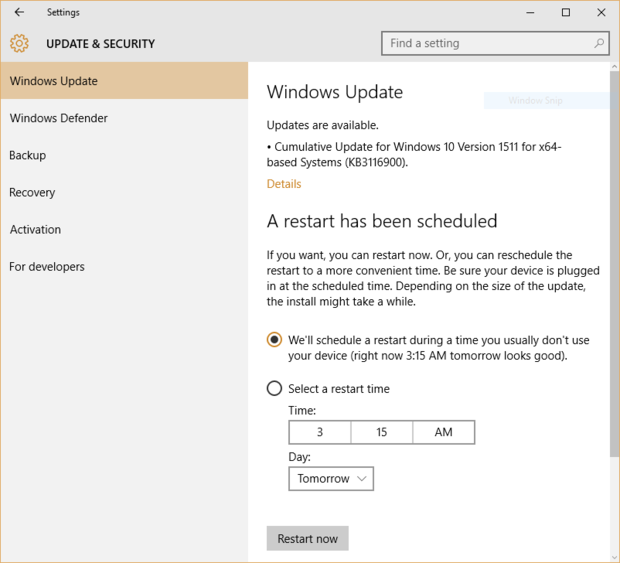
Task: Open the Recovery section
Action: pyautogui.click(x=124, y=192)
